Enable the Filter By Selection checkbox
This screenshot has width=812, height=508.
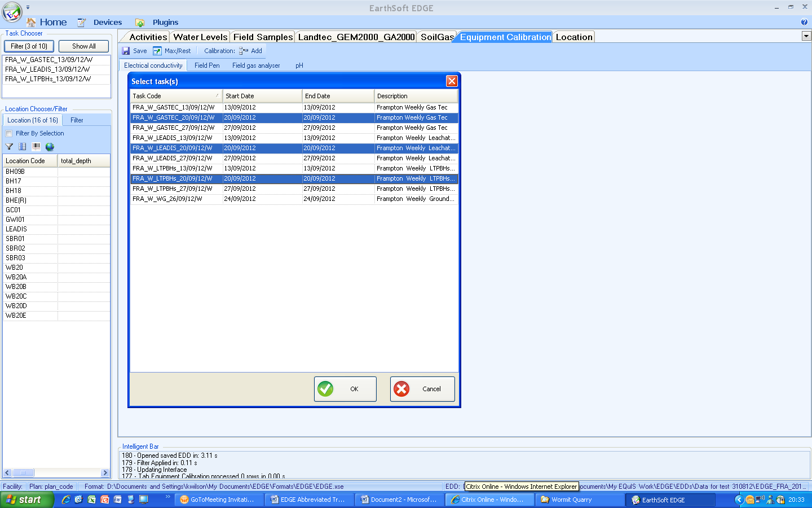[x=9, y=134]
